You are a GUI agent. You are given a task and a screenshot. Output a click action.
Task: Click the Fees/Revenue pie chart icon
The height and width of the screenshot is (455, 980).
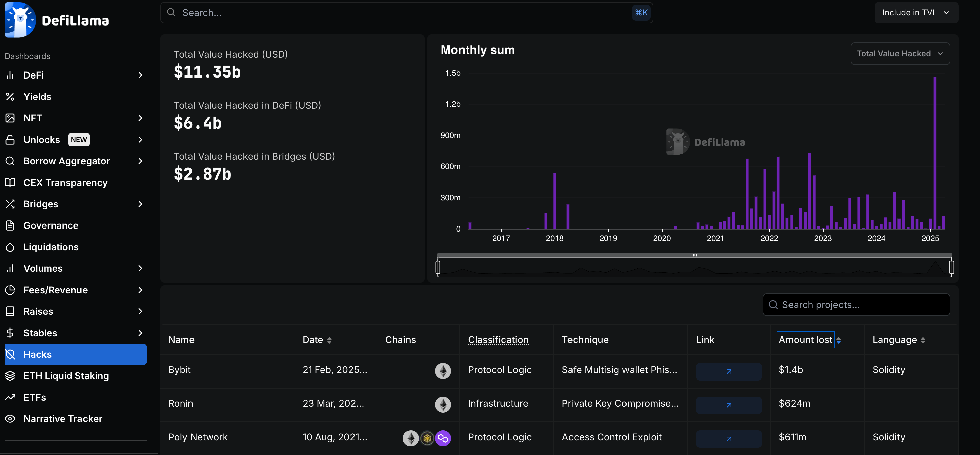[10, 290]
